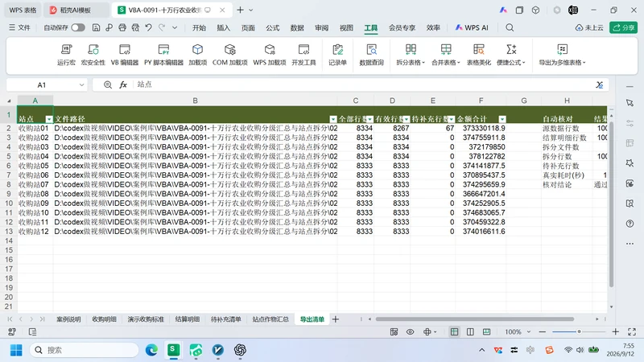This screenshot has height=362, width=644.
Task: Open the 公式 ribbon tab
Action: [x=272, y=27]
